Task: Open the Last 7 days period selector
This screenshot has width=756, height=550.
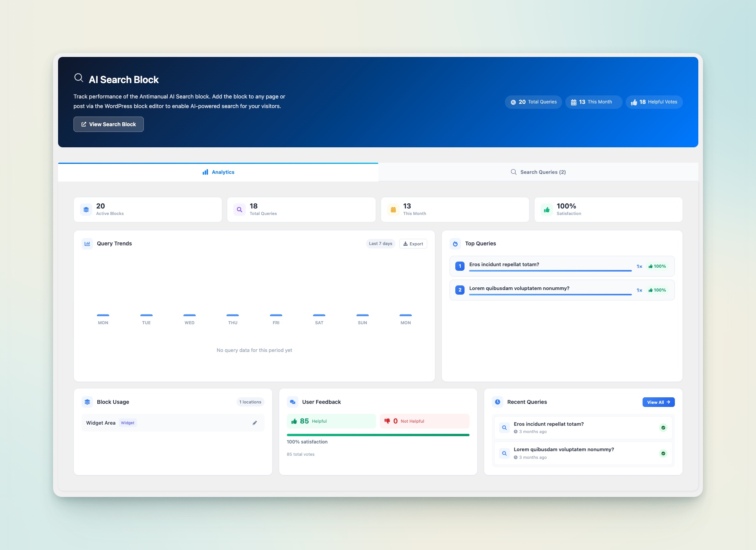Action: tap(380, 243)
